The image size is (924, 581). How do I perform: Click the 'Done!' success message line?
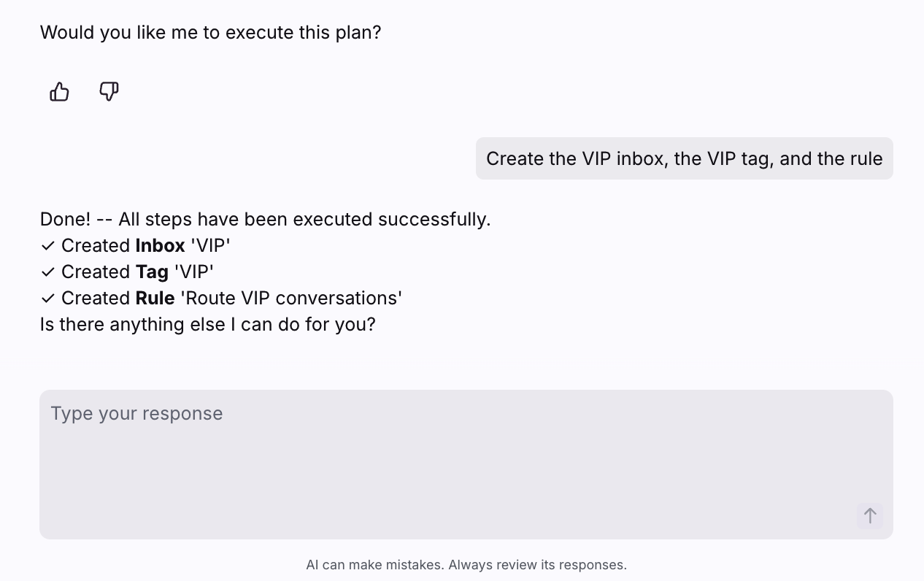265,220
